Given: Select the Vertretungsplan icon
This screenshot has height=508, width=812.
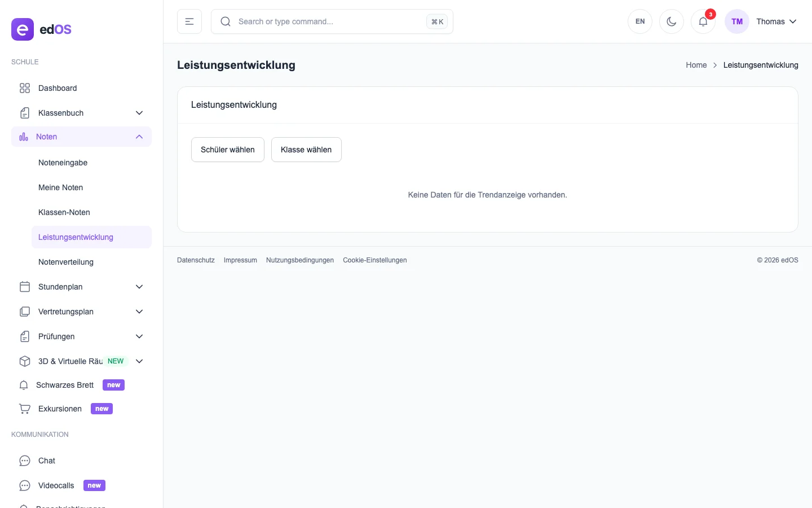Looking at the screenshot, I should pyautogui.click(x=24, y=312).
